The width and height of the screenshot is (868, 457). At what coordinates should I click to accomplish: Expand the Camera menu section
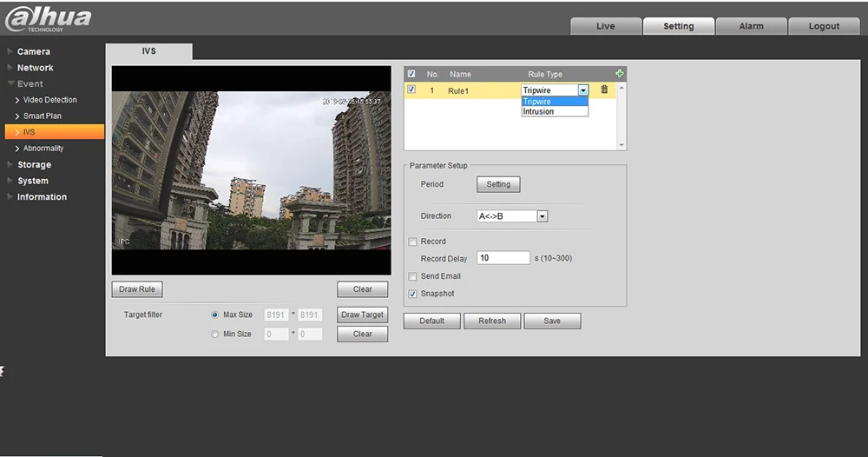[33, 51]
